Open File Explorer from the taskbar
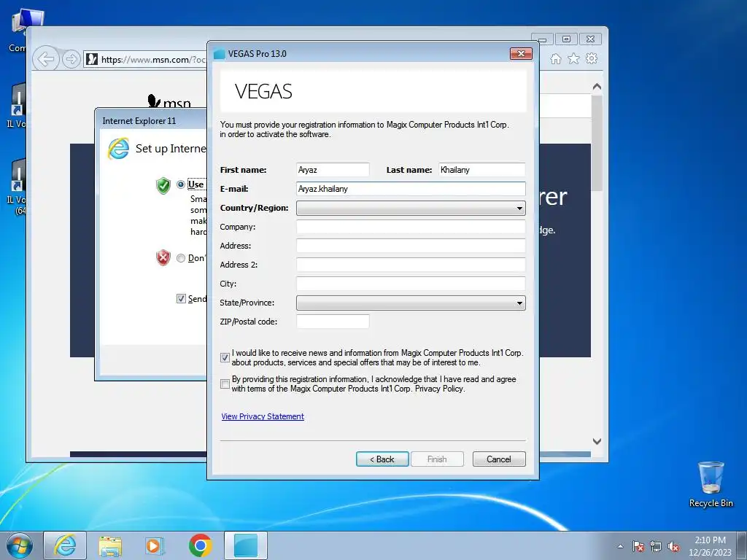The width and height of the screenshot is (747, 560). 110,545
